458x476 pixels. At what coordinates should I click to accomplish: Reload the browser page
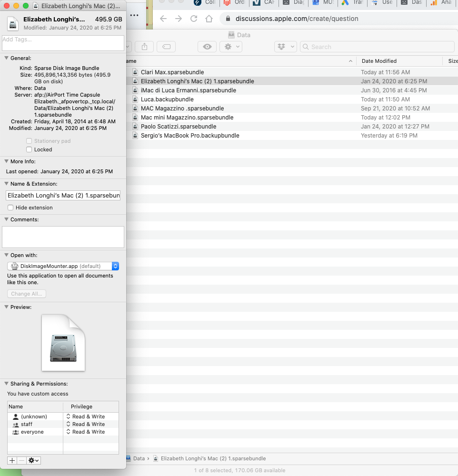pos(194,19)
